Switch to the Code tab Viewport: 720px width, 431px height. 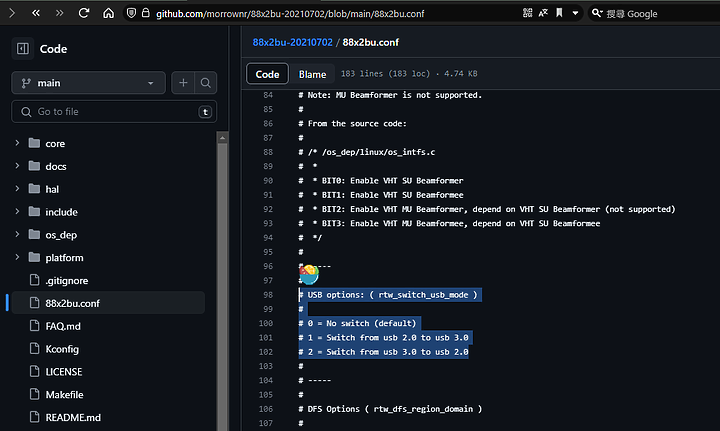click(x=267, y=74)
